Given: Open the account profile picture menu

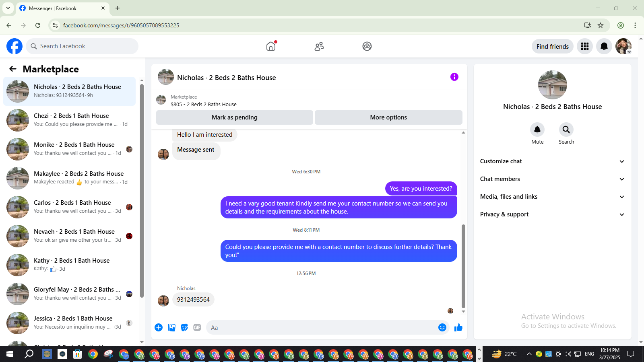Looking at the screenshot, I should (623, 46).
